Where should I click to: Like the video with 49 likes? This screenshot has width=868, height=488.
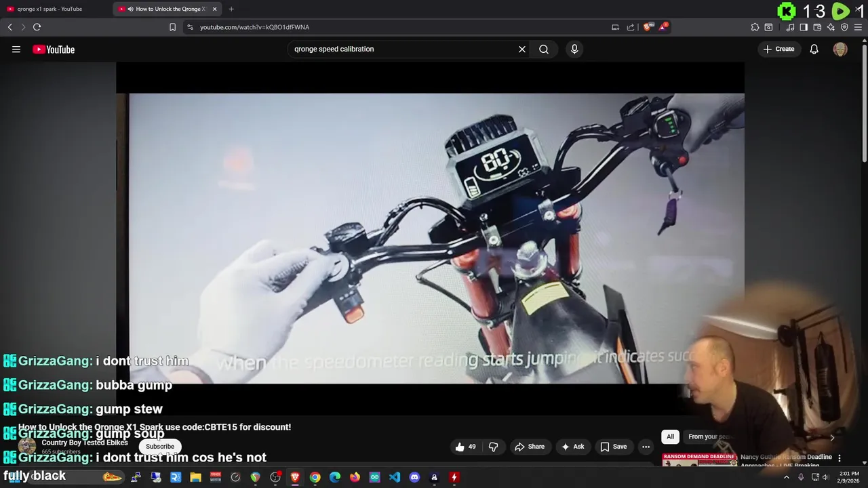pyautogui.click(x=466, y=447)
